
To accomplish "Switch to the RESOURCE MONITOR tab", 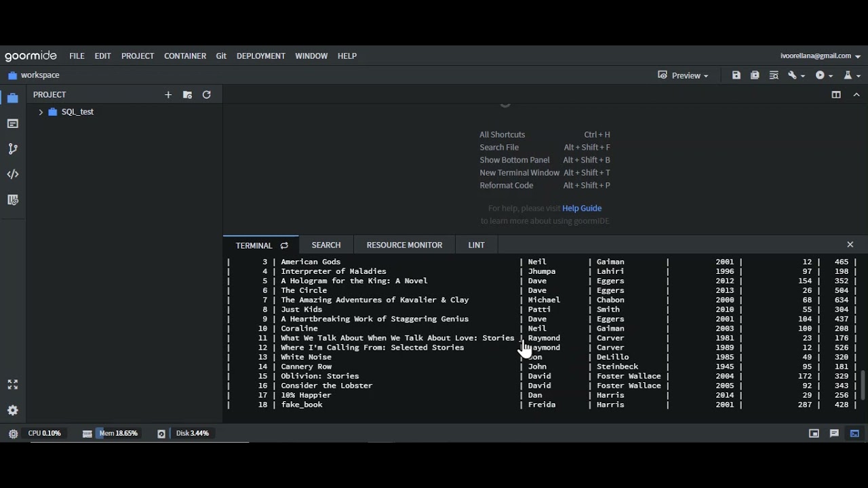I will click(404, 245).
